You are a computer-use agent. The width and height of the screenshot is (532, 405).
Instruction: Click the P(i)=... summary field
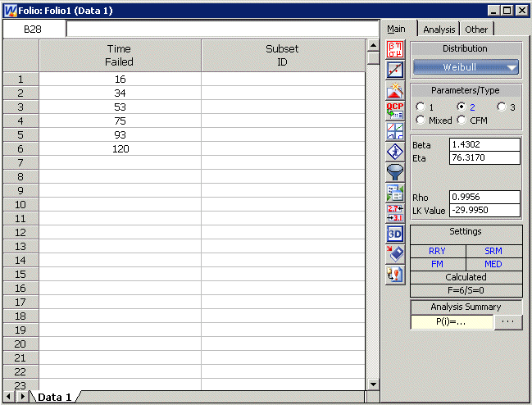click(452, 322)
